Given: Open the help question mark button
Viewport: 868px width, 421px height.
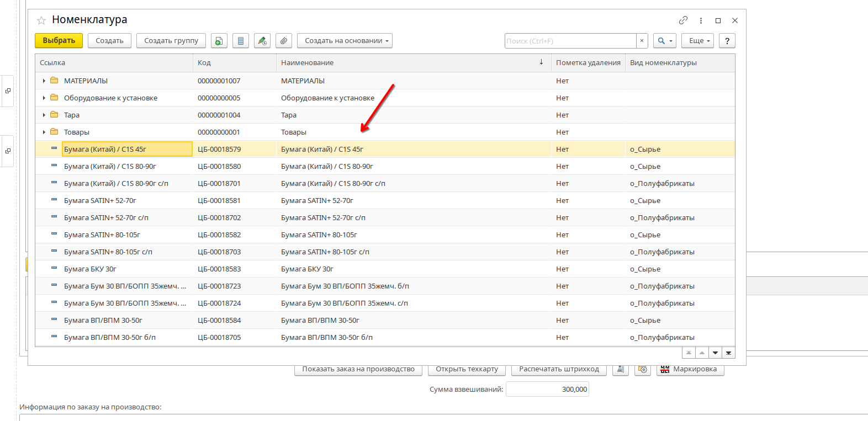Looking at the screenshot, I should [727, 41].
